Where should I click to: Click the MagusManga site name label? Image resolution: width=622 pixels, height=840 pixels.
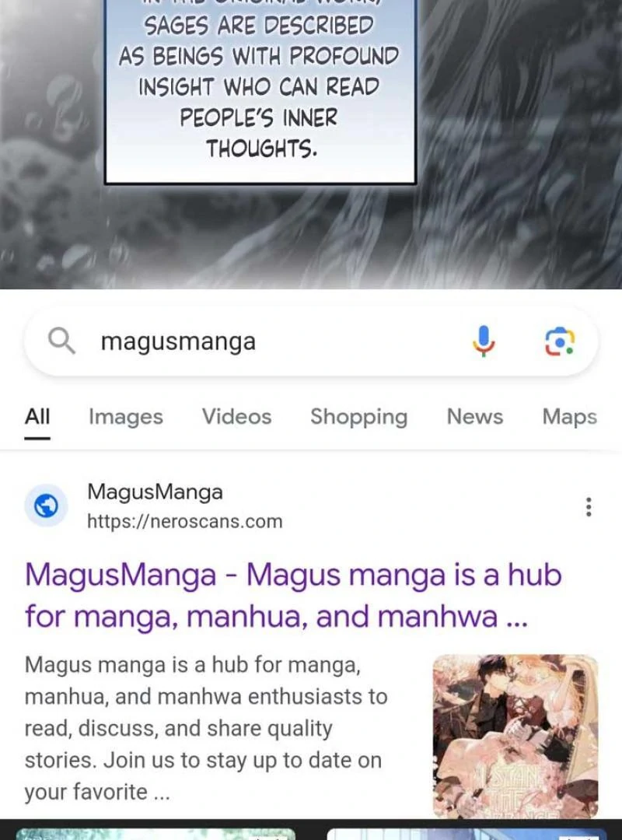click(x=155, y=492)
